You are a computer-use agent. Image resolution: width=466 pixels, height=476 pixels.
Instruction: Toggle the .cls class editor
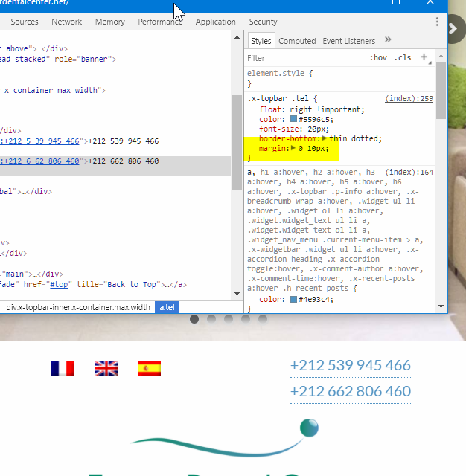[403, 58]
